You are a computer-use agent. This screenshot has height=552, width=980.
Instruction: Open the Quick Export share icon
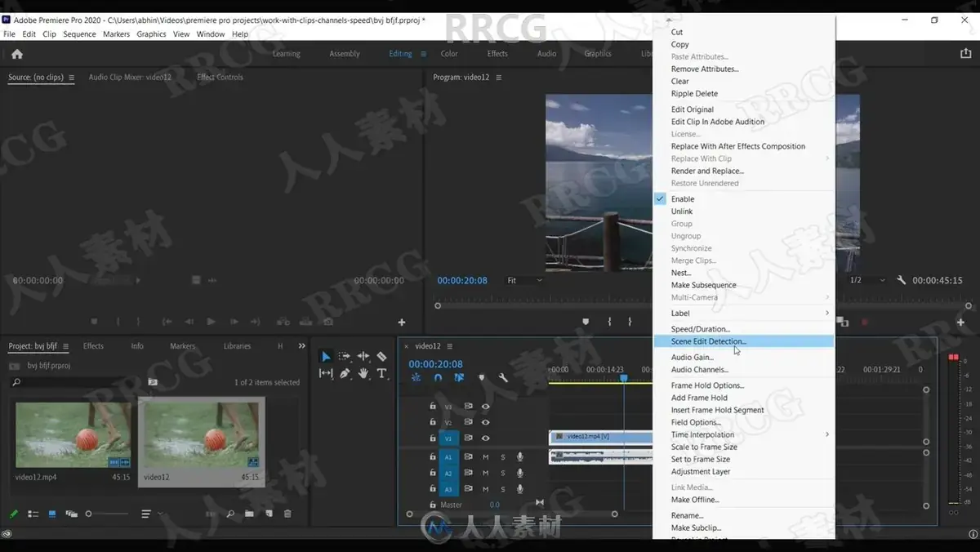click(965, 53)
